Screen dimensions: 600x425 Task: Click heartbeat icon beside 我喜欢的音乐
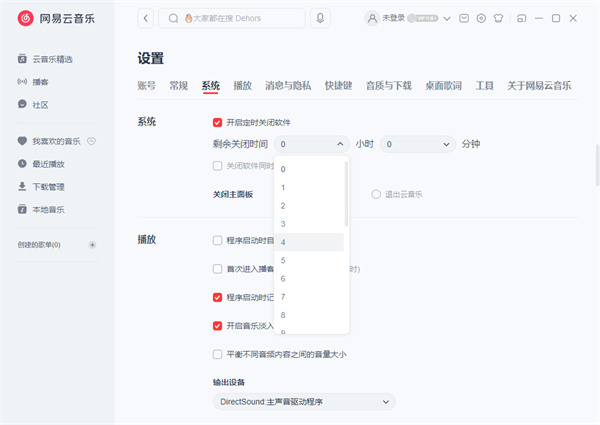pos(91,141)
